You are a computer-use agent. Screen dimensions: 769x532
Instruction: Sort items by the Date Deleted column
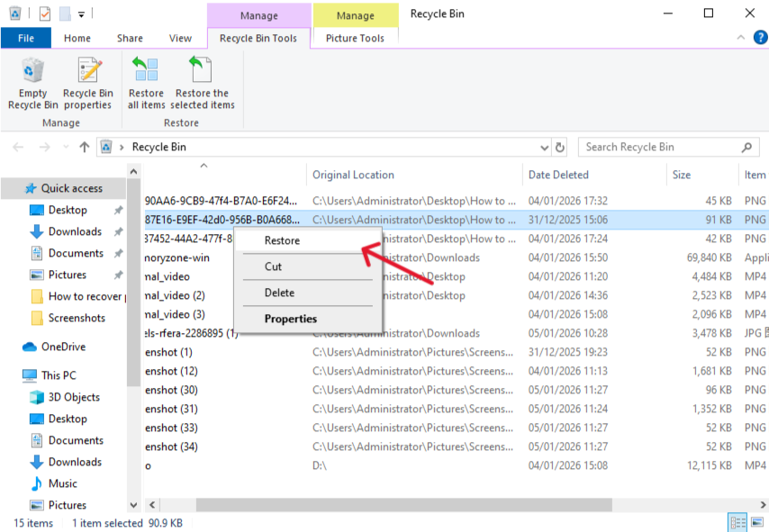coord(558,174)
